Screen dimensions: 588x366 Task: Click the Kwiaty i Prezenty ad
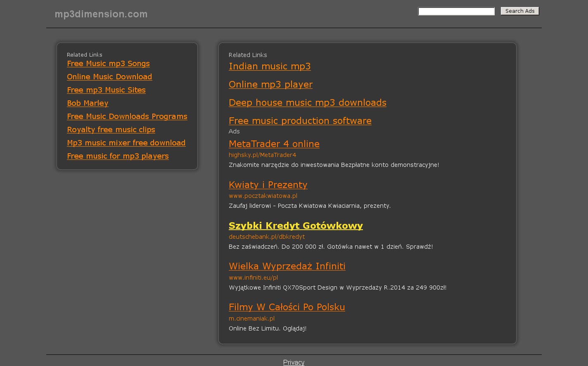[268, 185]
